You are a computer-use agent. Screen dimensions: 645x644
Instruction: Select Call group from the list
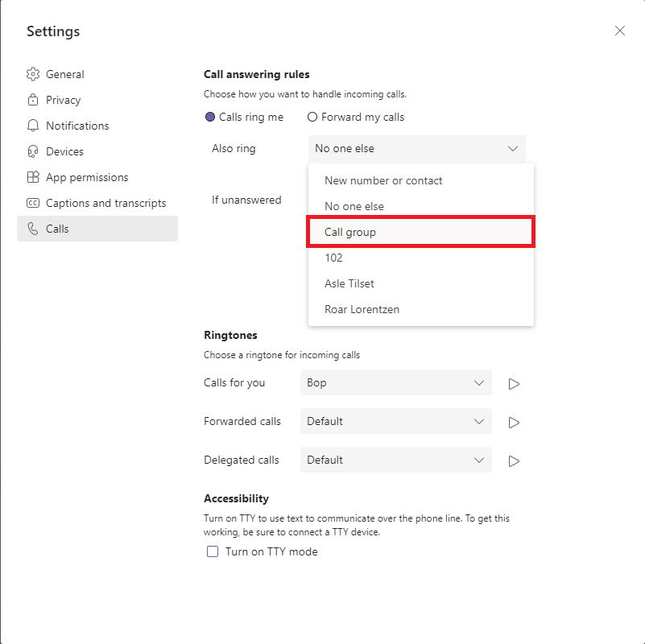[420, 232]
